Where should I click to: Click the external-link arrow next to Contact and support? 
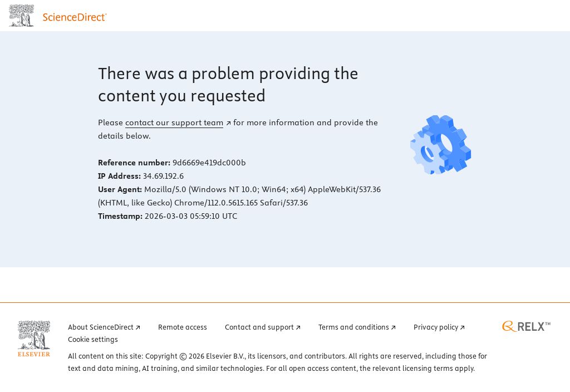pos(298,327)
